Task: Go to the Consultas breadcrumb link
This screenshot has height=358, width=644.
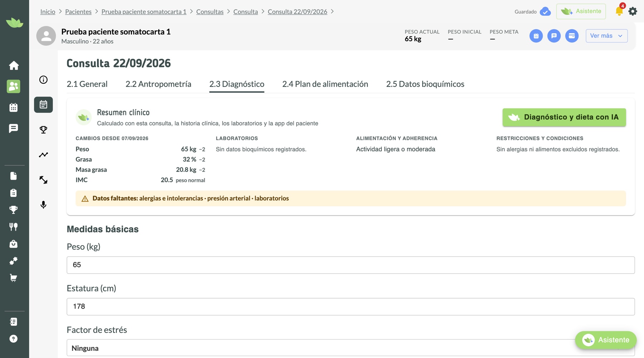Action: (x=210, y=12)
